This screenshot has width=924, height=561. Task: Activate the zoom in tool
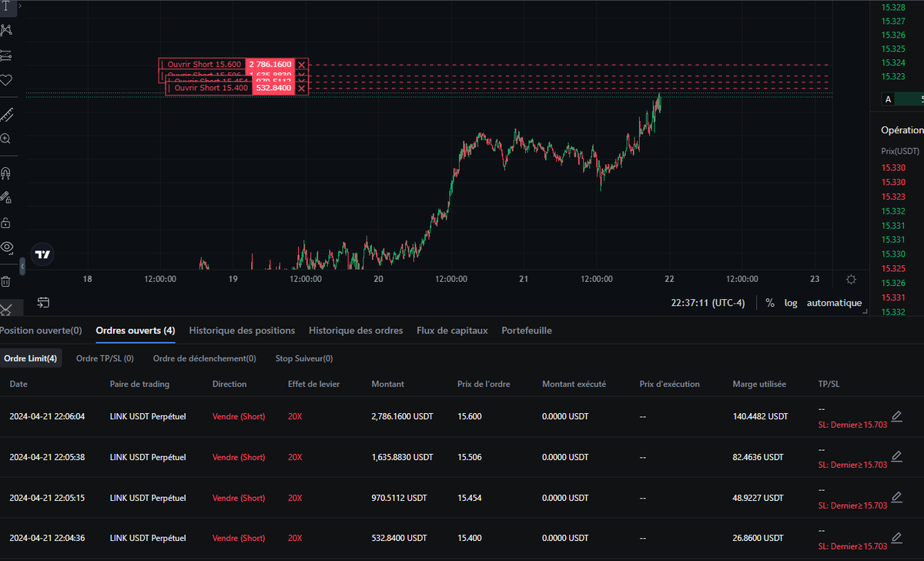pos(6,139)
